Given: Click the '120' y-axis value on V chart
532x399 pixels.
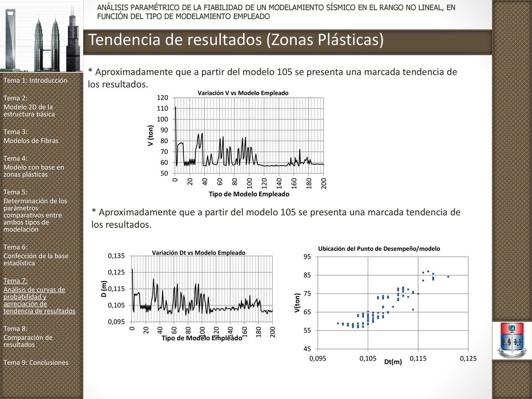Looking at the screenshot, I should [163, 98].
